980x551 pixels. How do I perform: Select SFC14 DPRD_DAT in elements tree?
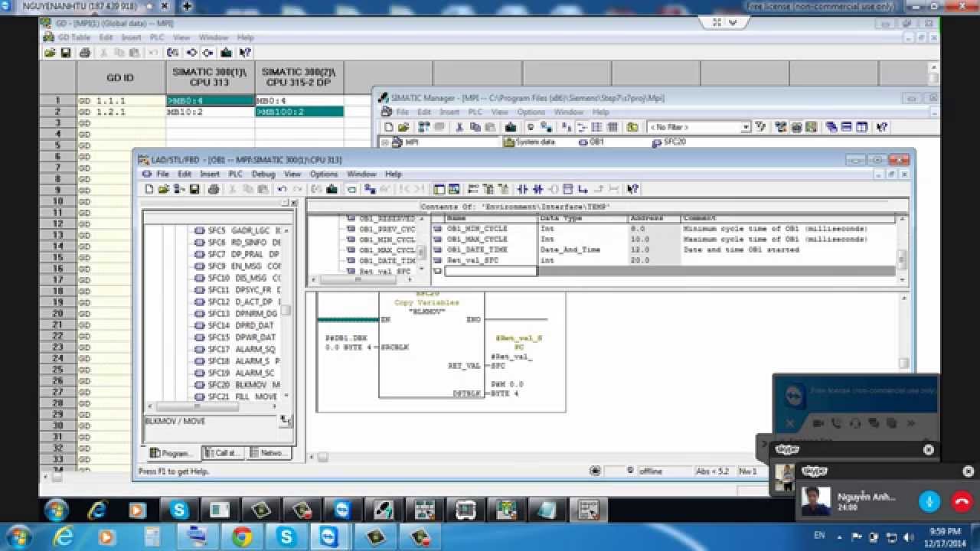click(234, 325)
